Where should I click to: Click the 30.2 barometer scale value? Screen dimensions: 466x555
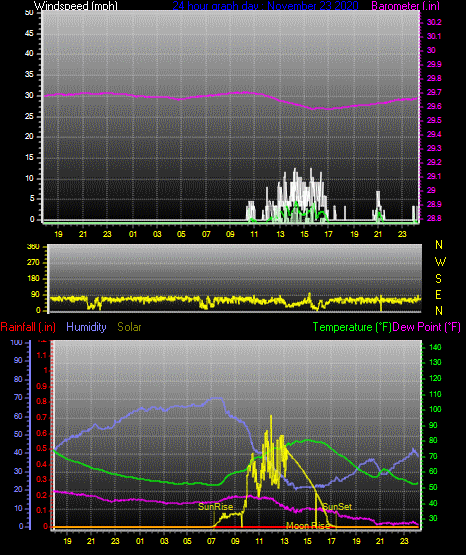click(434, 22)
